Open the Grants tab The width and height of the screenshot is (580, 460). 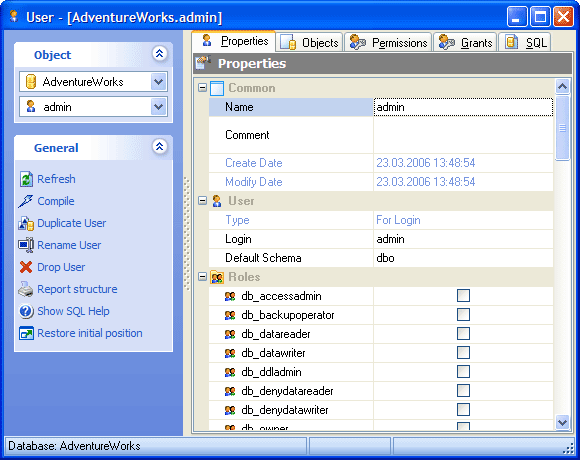click(465, 43)
